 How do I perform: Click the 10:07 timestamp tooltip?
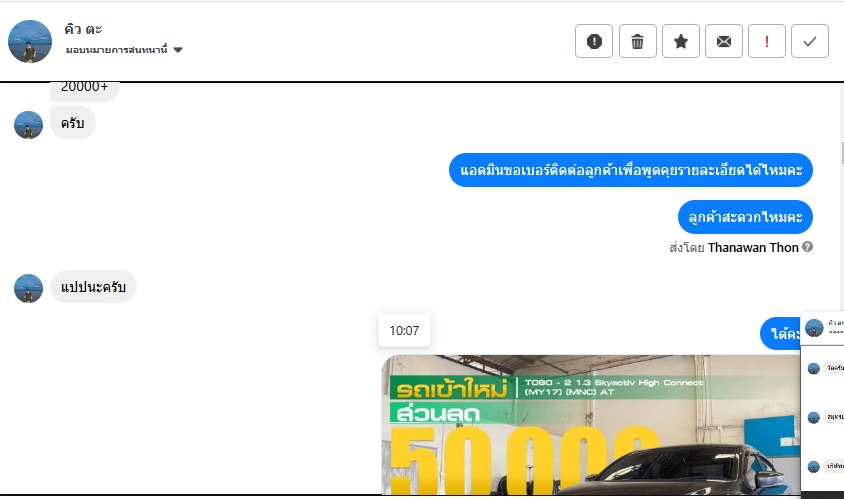(404, 331)
